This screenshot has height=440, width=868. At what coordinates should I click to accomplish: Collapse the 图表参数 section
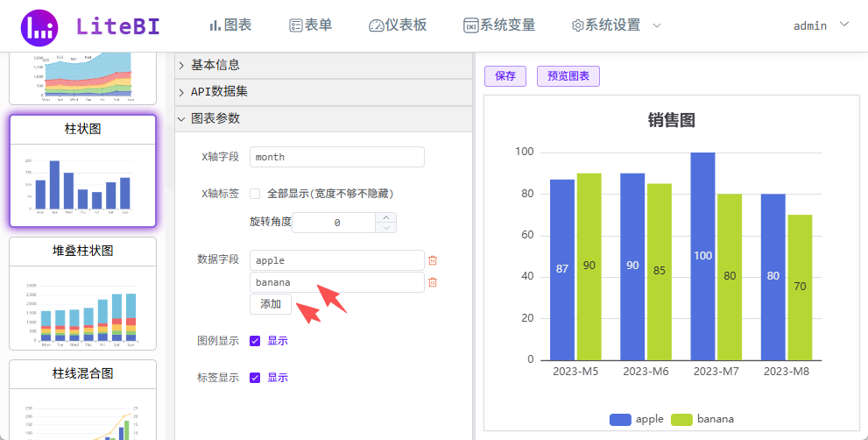click(x=215, y=118)
